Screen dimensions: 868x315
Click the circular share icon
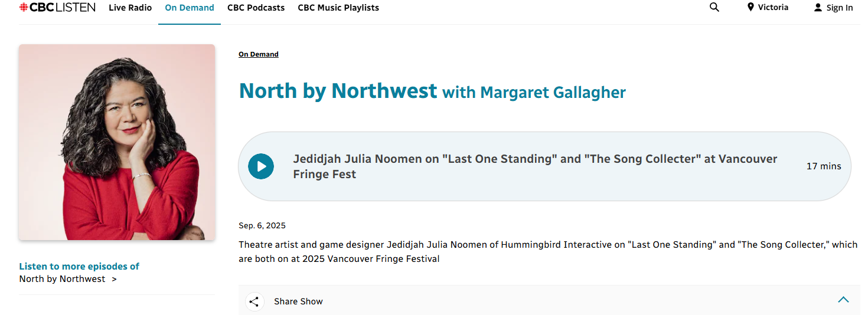point(254,301)
